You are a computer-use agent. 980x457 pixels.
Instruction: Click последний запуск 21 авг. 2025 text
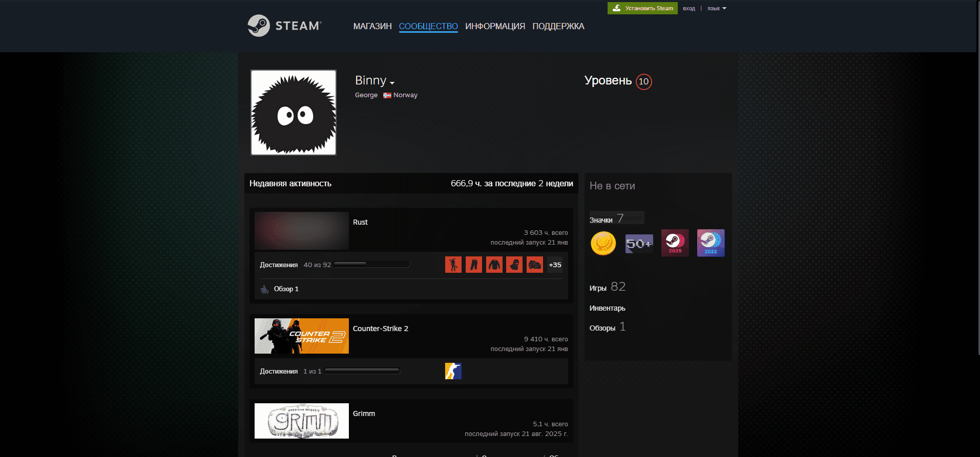(x=516, y=434)
